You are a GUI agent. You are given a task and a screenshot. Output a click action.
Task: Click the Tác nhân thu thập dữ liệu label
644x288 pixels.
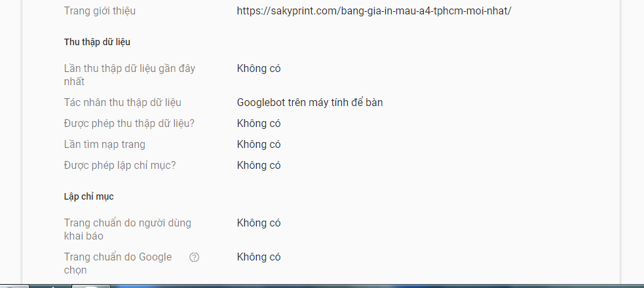click(123, 102)
